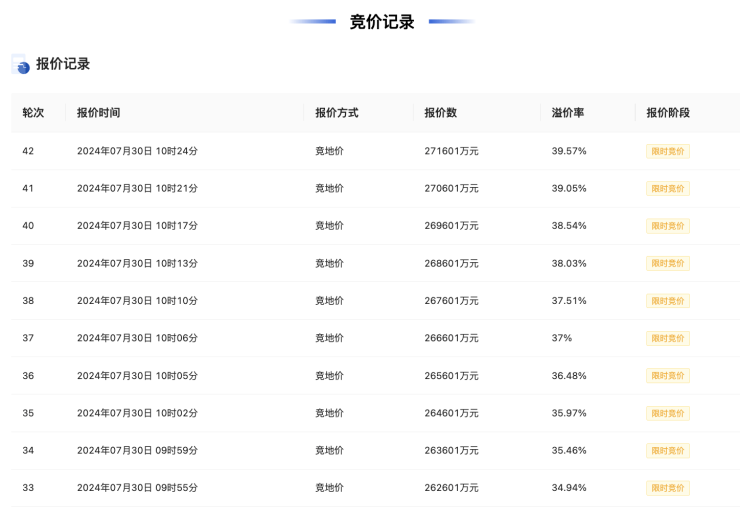Click the 报价阶段 column header

click(x=667, y=113)
